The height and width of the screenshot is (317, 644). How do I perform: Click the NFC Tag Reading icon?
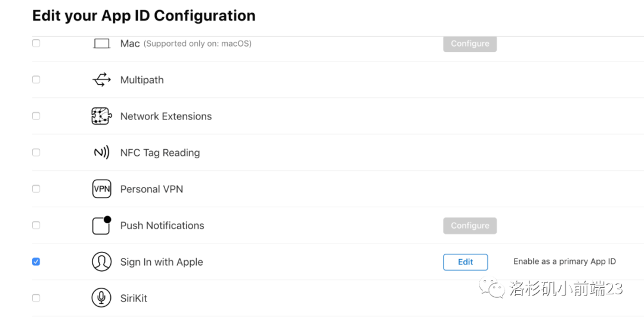(x=102, y=153)
